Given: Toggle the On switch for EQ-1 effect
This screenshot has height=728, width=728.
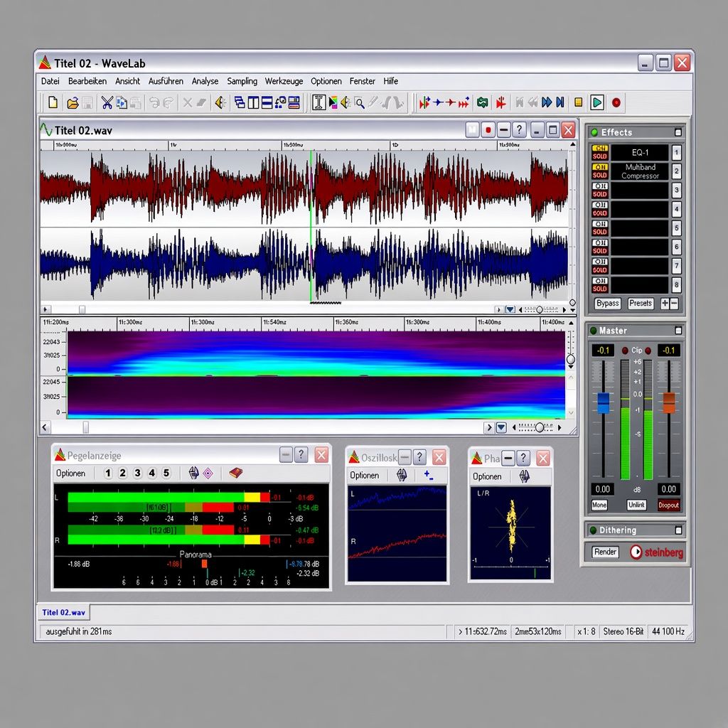Looking at the screenshot, I should [x=600, y=148].
